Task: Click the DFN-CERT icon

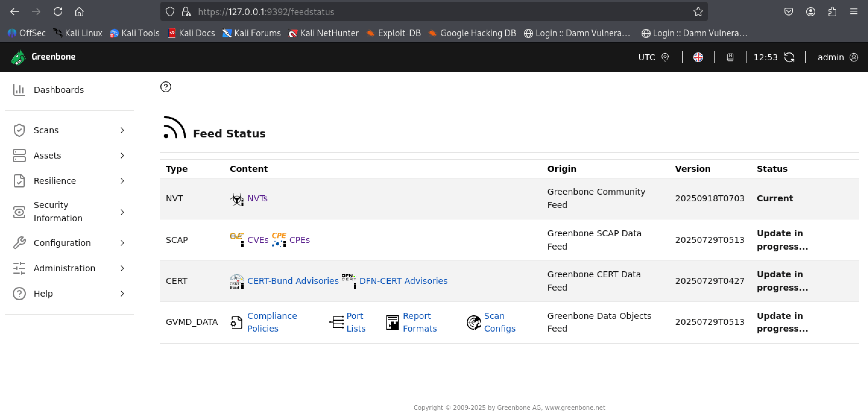Action: (349, 281)
